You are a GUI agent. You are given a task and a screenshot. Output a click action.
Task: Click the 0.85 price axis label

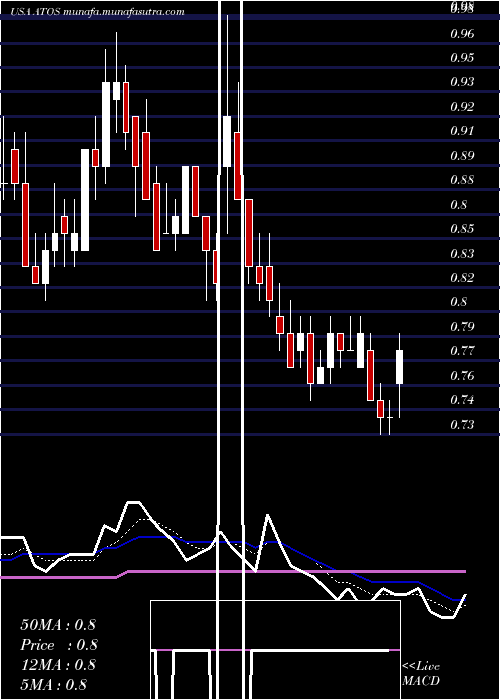pyautogui.click(x=462, y=229)
